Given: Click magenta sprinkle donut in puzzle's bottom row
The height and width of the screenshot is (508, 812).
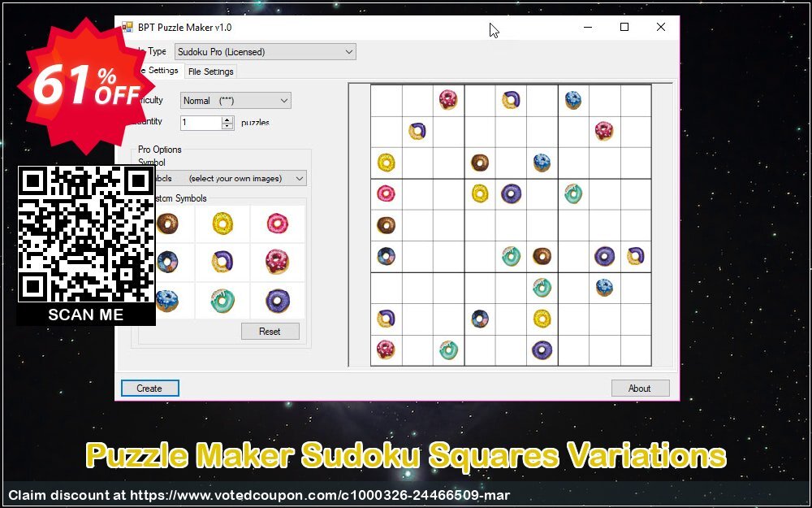Looking at the screenshot, I should click(x=387, y=350).
